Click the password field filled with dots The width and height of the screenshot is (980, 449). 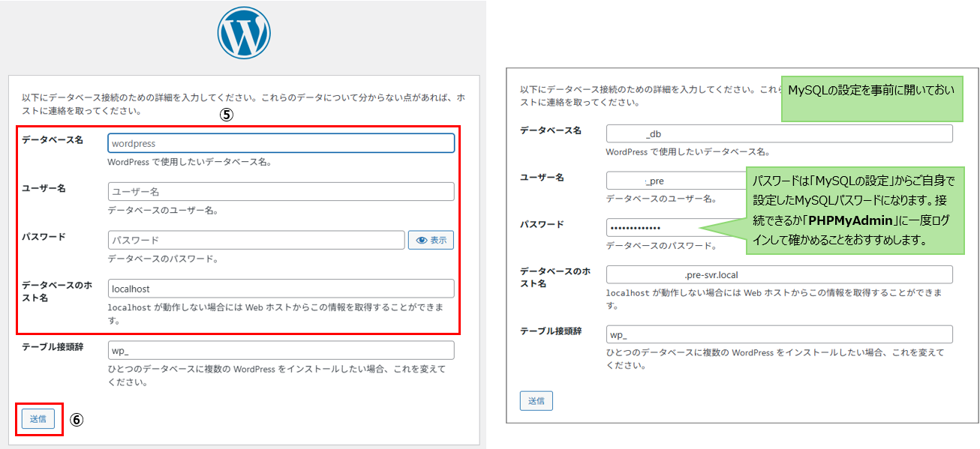coord(653,228)
